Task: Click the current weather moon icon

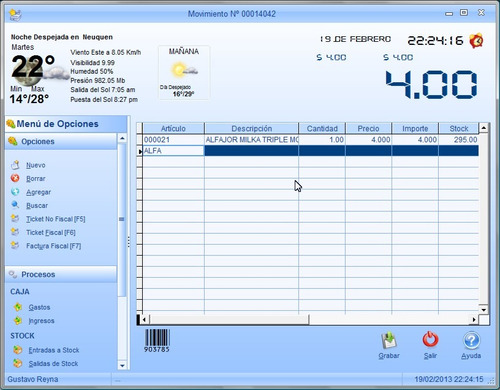Action: 28,72
